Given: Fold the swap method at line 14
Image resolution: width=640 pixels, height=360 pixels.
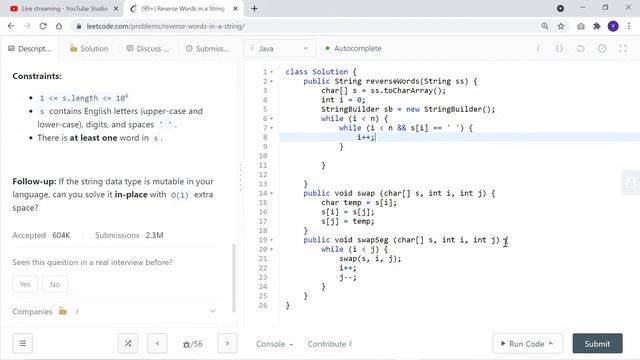Looking at the screenshot, I should coord(272,193).
